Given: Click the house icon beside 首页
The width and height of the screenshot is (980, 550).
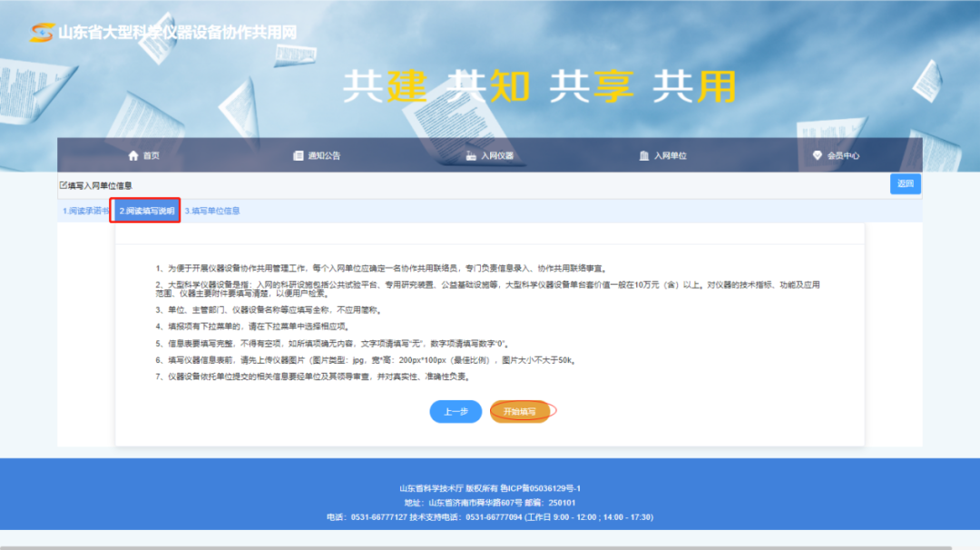Looking at the screenshot, I should click(133, 155).
